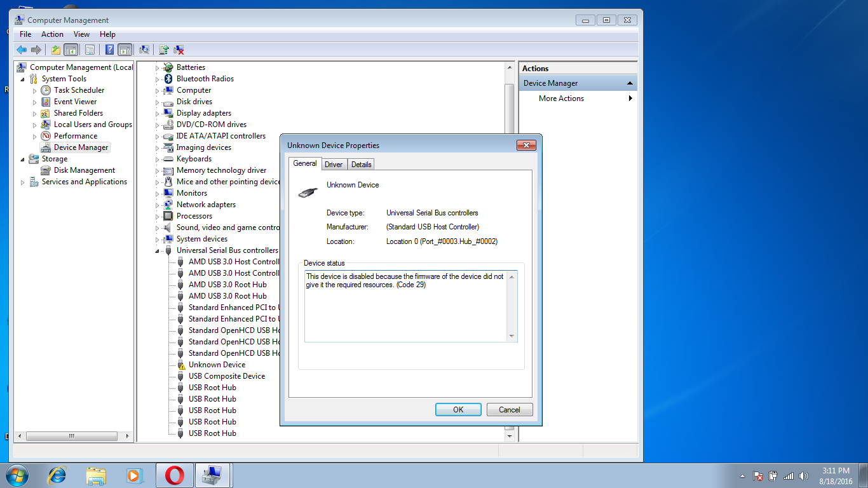Collapse the Device Manager actions section
This screenshot has width=868, height=488.
pyautogui.click(x=630, y=83)
